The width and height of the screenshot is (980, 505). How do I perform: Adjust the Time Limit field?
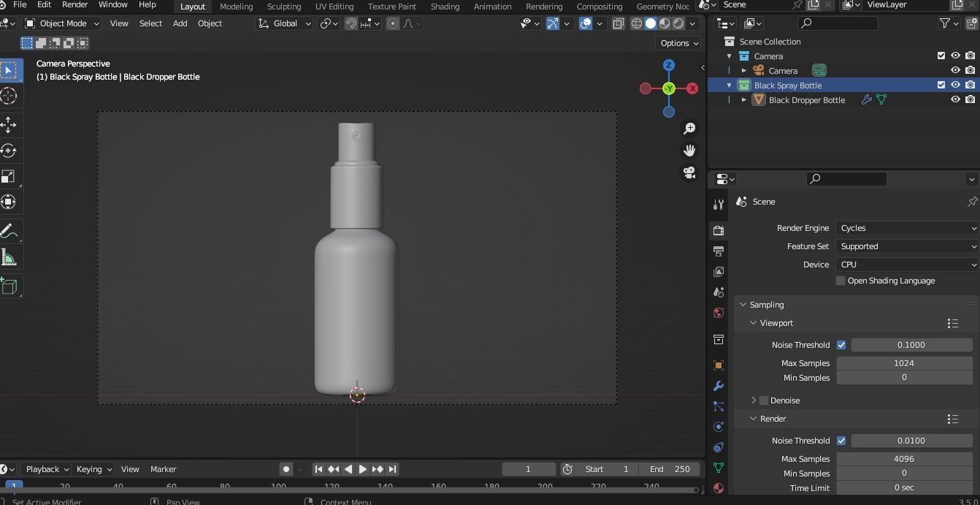[904, 488]
